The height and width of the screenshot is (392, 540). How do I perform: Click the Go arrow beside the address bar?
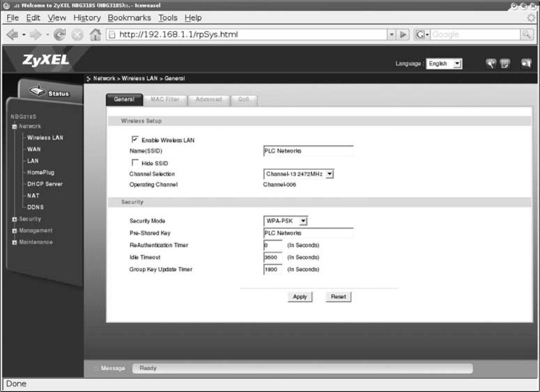[x=403, y=34]
